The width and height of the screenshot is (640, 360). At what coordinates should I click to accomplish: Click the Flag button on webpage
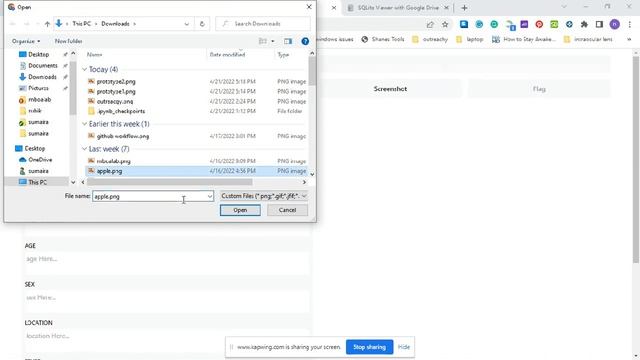(x=539, y=89)
